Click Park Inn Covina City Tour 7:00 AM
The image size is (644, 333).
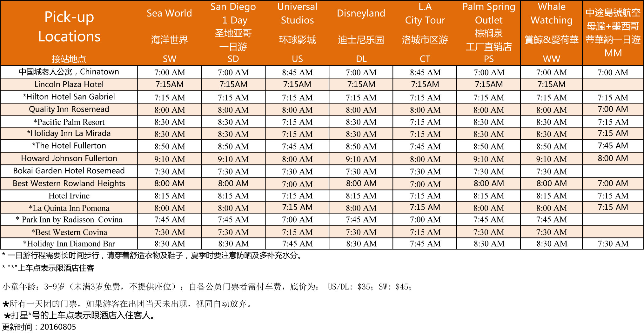click(425, 220)
